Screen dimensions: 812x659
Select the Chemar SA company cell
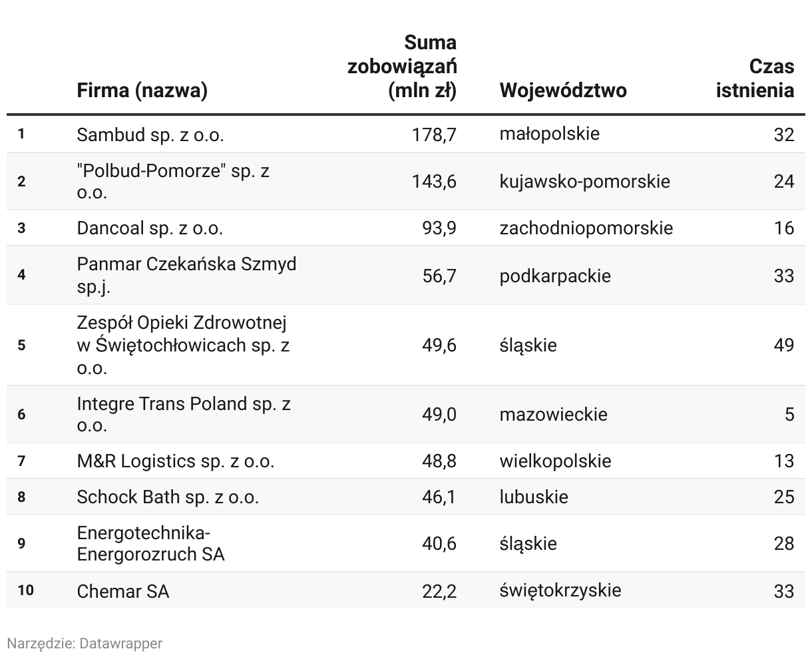[x=123, y=591]
